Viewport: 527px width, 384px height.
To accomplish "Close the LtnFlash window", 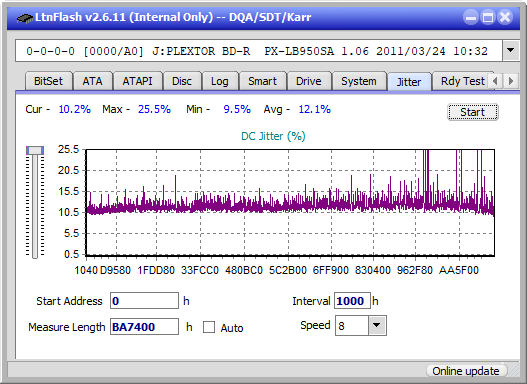I will [x=505, y=17].
